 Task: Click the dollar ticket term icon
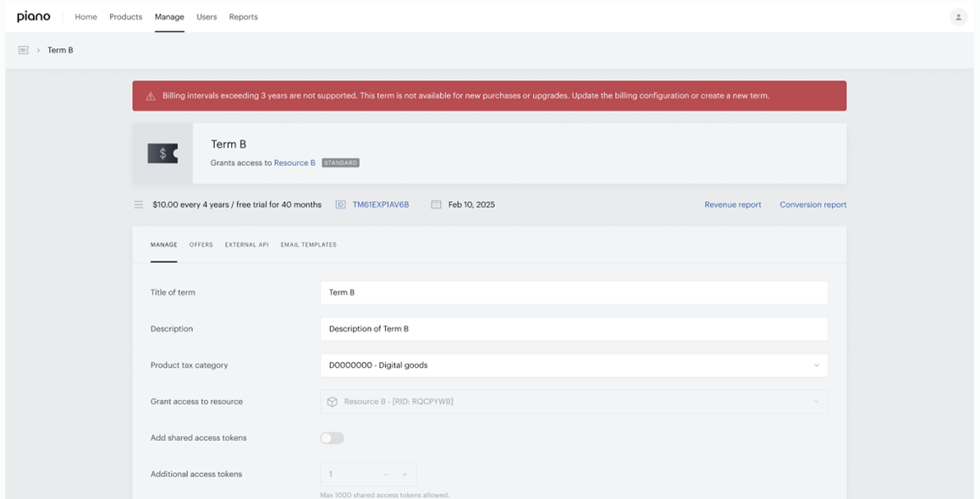[162, 154]
